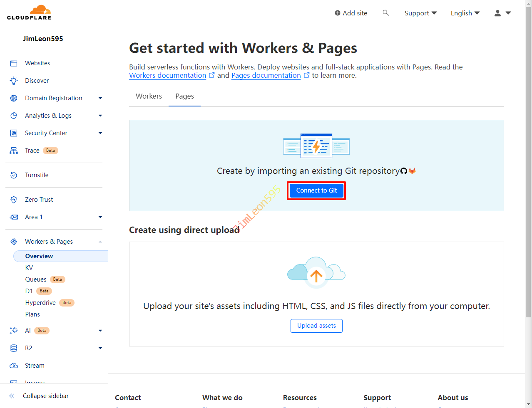
Task: Click the Turnstile sidebar icon
Action: 14,175
